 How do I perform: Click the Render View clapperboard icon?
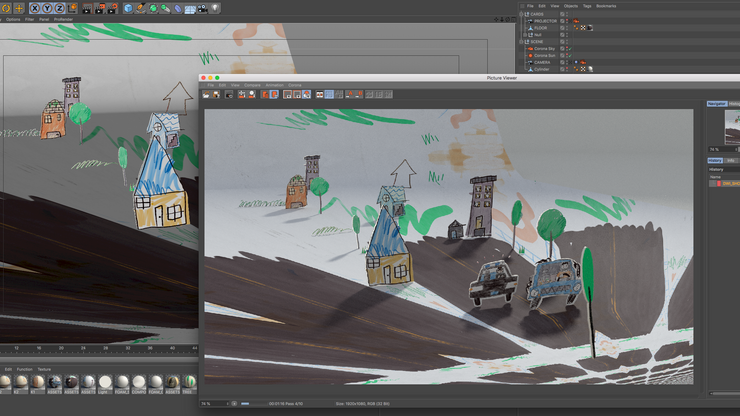tap(87, 8)
